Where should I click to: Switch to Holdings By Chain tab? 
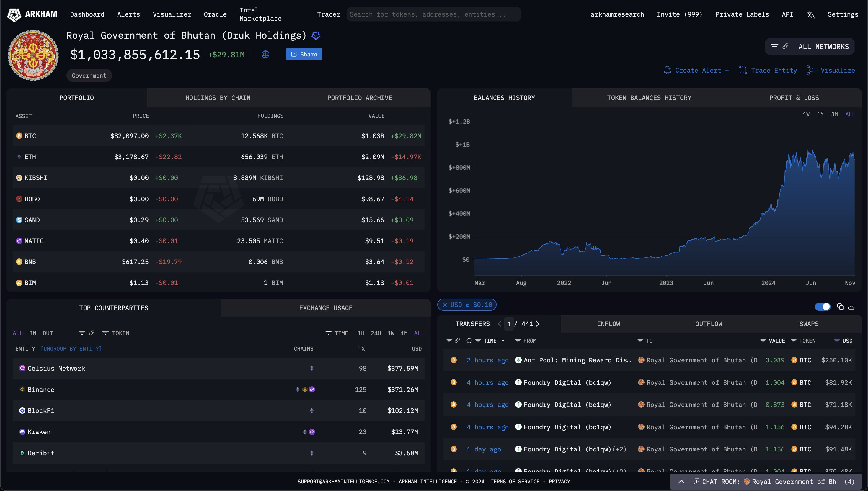tap(218, 98)
